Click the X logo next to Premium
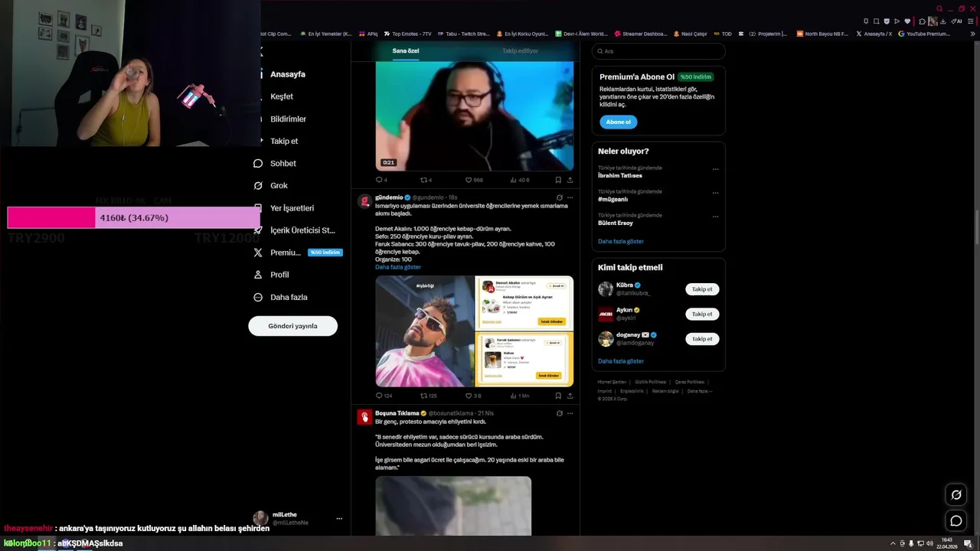The width and height of the screenshot is (980, 551). click(258, 253)
